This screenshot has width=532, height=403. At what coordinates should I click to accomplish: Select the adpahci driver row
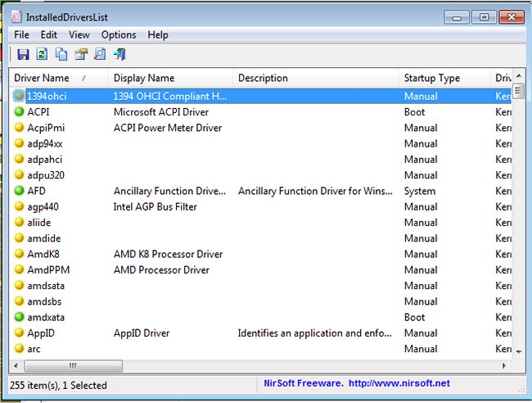coord(260,159)
